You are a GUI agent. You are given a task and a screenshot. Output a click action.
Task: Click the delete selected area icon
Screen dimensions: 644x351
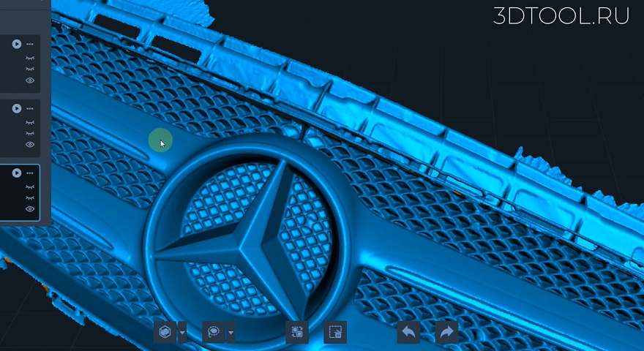pyautogui.click(x=335, y=332)
